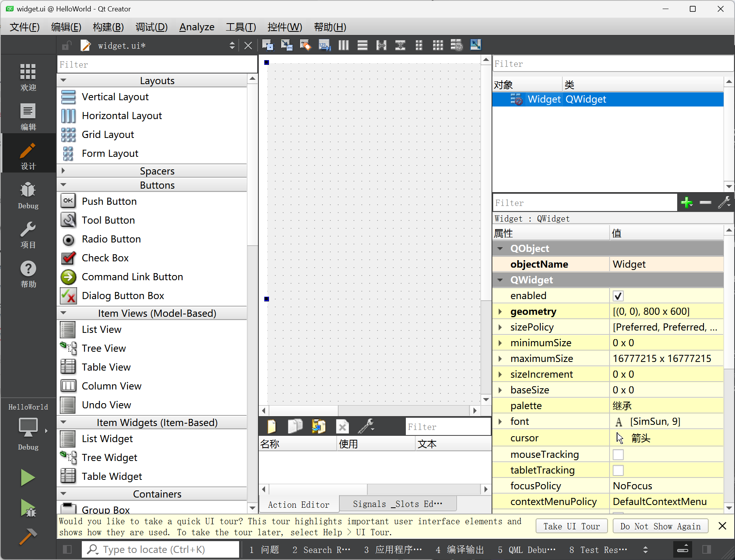Viewport: 735px width, 560px height.
Task: Apply Lay Out Horizontally
Action: pos(343,45)
